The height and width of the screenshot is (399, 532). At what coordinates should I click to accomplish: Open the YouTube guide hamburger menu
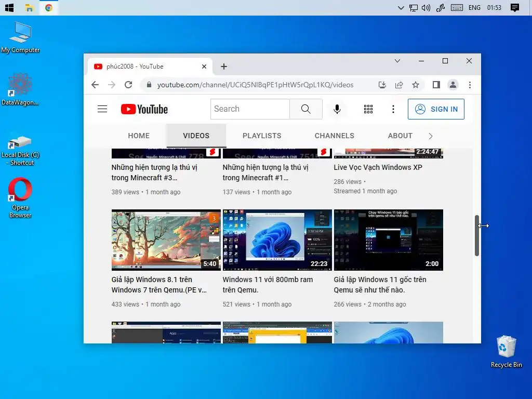pyautogui.click(x=102, y=109)
